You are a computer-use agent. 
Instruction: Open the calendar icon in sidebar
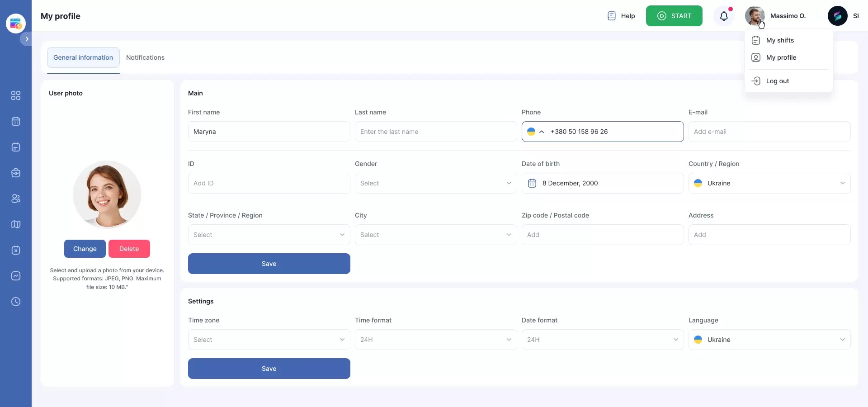(x=16, y=121)
